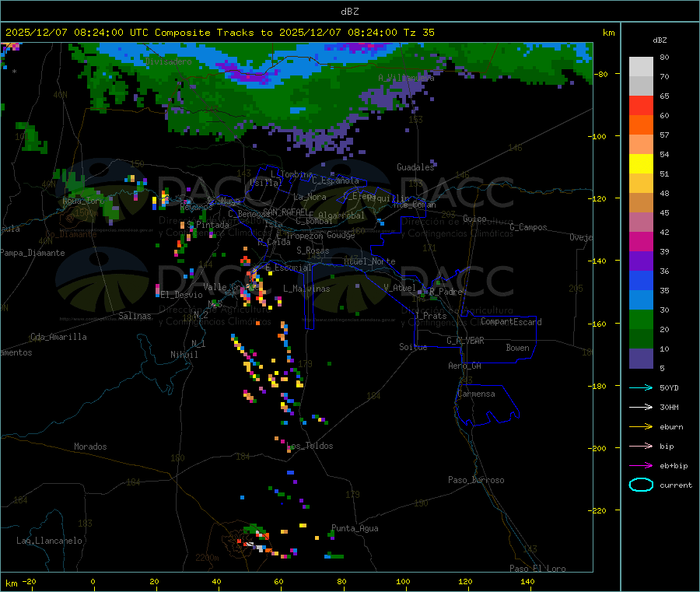
Task: Click the CompantEscard map label
Action: (x=511, y=322)
